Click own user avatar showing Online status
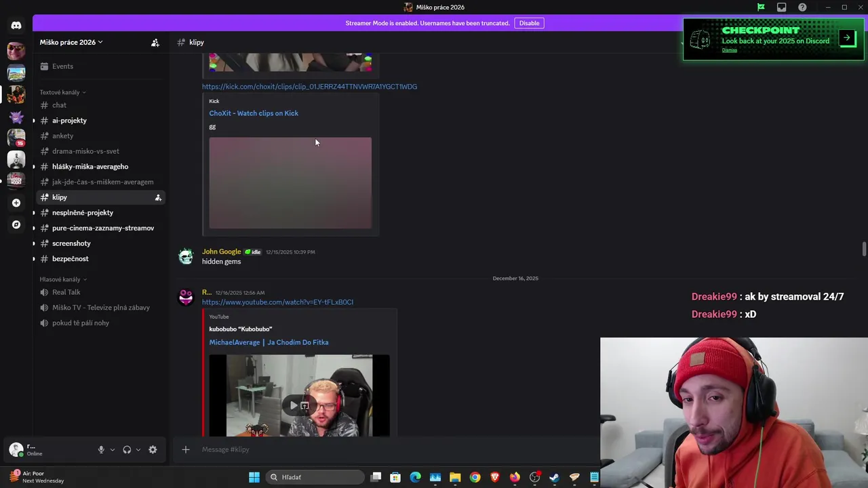Image resolution: width=868 pixels, height=488 pixels. coord(16,449)
